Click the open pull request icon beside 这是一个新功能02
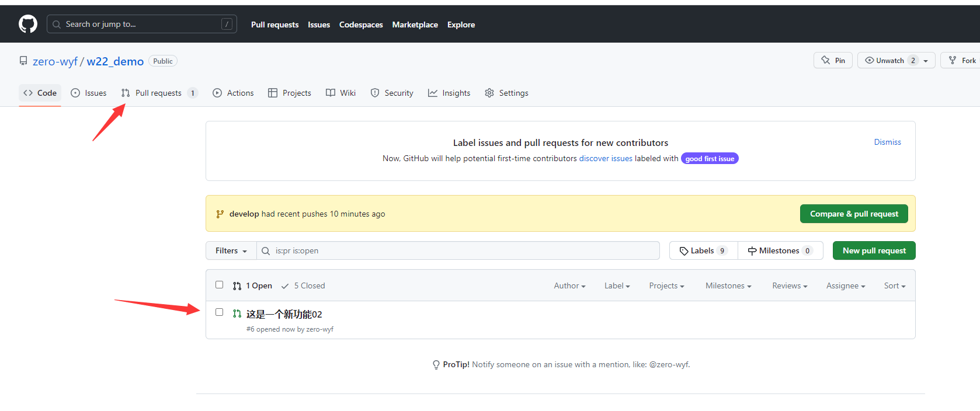This screenshot has height=411, width=980. click(237, 314)
